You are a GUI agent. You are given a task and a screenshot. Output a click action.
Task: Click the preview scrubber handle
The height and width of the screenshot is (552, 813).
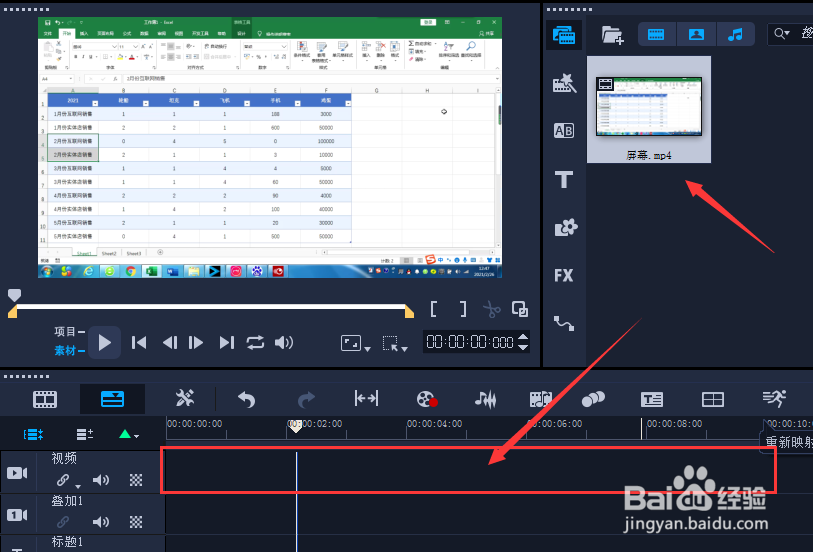[15, 295]
